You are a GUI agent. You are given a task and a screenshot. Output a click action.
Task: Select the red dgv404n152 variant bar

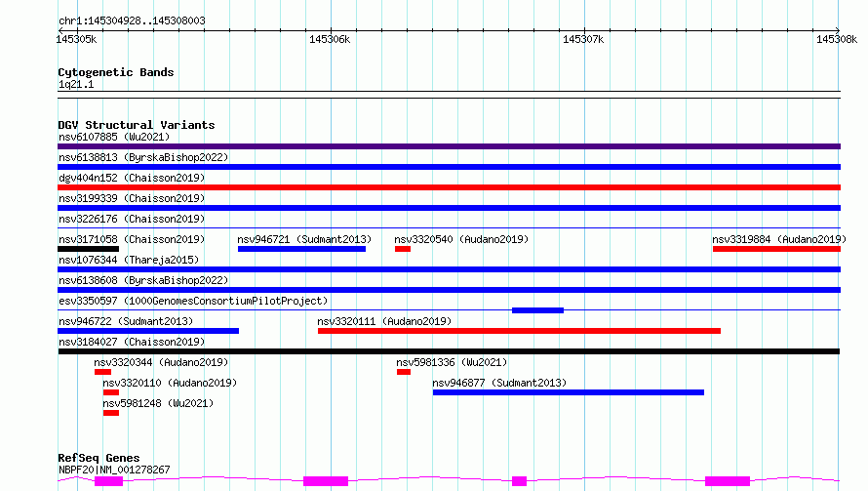tap(449, 187)
